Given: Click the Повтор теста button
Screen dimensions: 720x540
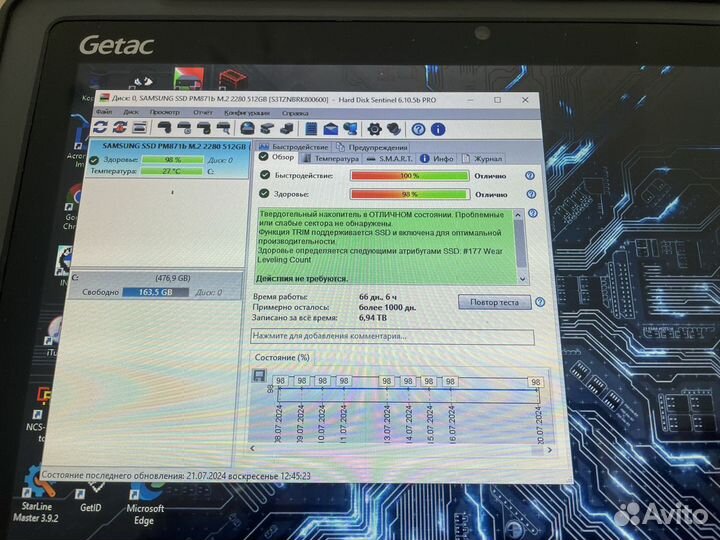Looking at the screenshot, I should 494,302.
